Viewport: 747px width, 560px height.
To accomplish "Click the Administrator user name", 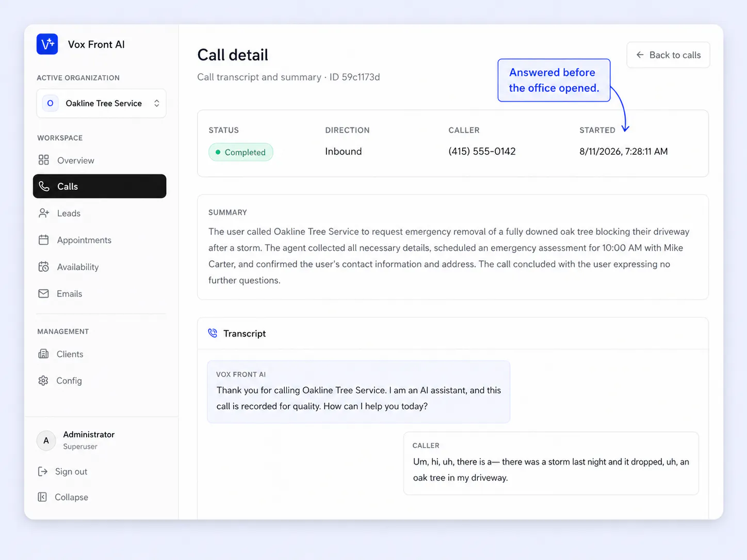I will (89, 434).
